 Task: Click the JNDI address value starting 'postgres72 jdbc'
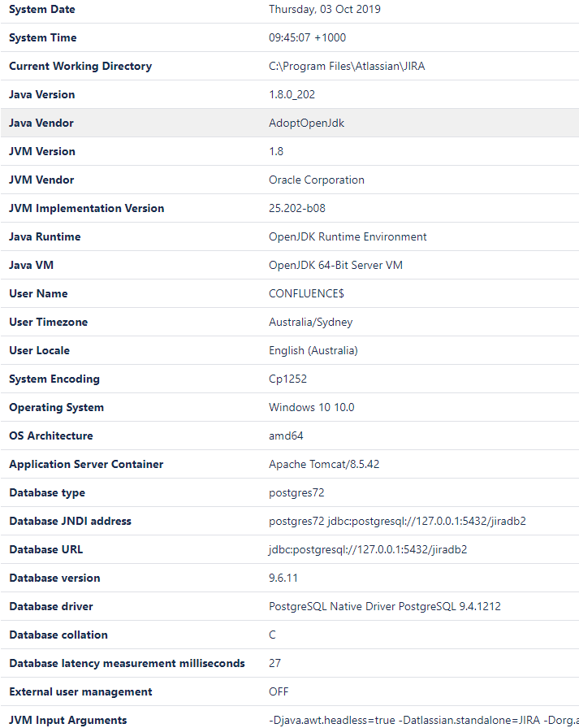point(397,521)
